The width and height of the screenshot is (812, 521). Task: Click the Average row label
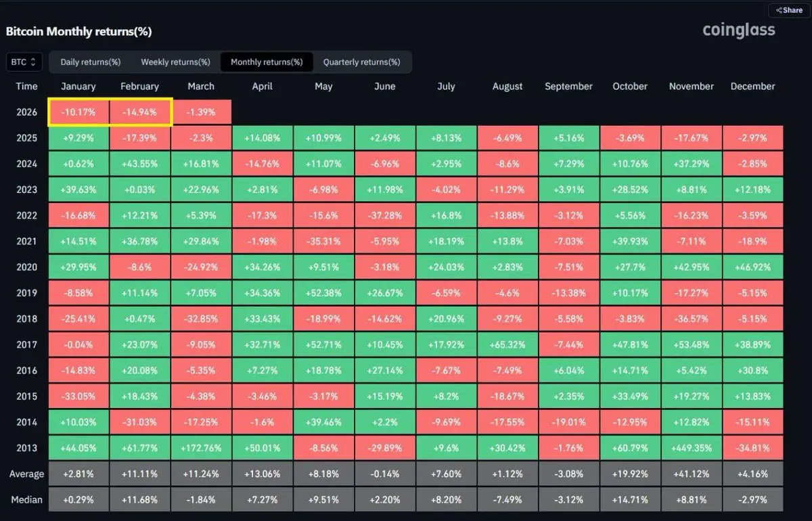coord(27,474)
